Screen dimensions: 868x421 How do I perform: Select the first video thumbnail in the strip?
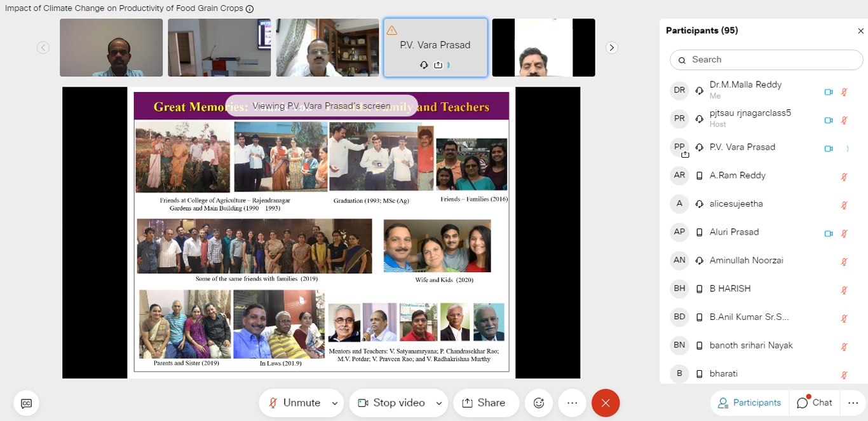pos(111,48)
